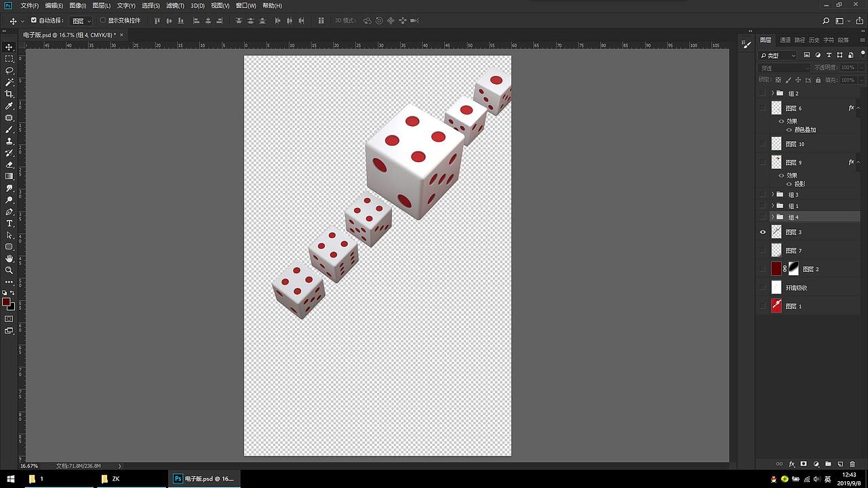Create a new layer
This screenshot has width=868, height=488.
click(840, 464)
